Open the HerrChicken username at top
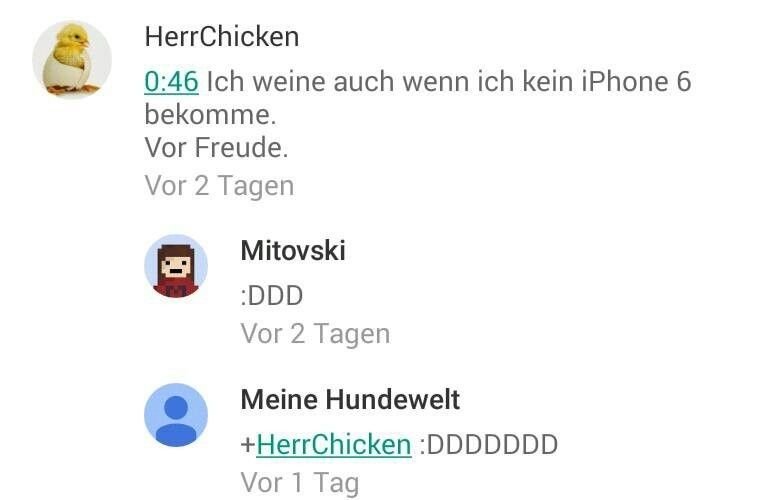The width and height of the screenshot is (762, 500). [222, 36]
